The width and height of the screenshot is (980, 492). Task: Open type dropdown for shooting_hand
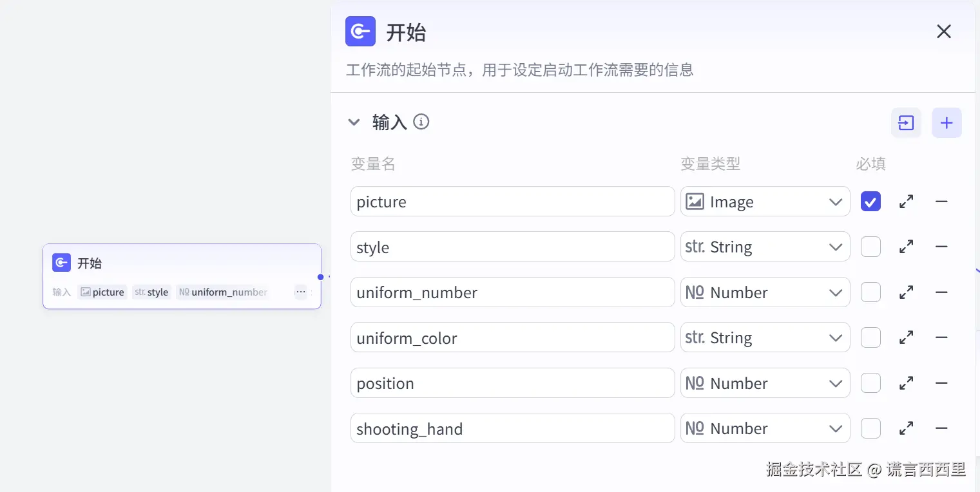pos(765,428)
